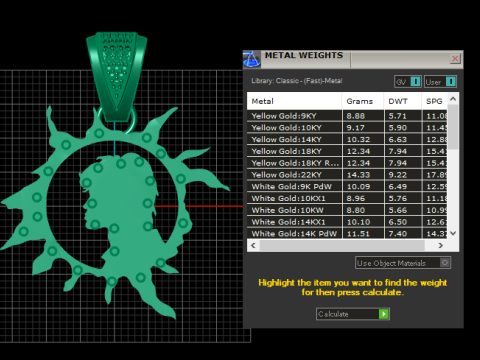Click scroll up arrow in metal list
Viewport: 480px width, 360px height.
click(453, 99)
